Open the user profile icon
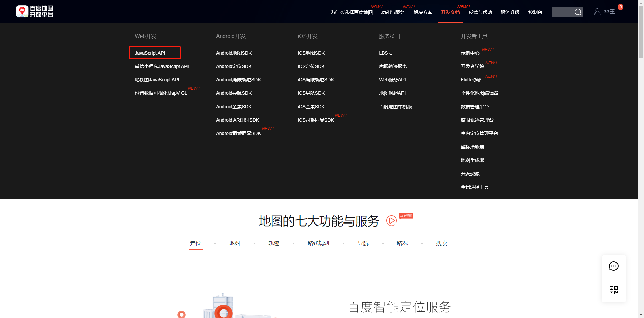 point(597,11)
